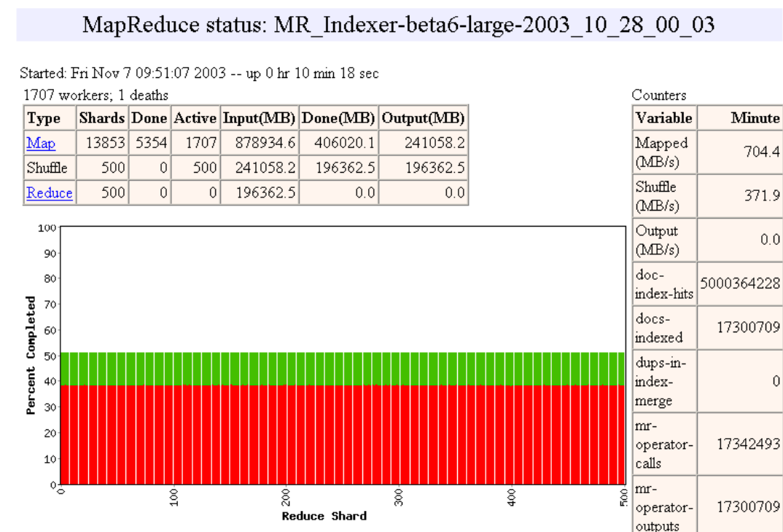Click the red portion of the progress chart
Viewport: 783px width, 532px height.
pos(343,434)
